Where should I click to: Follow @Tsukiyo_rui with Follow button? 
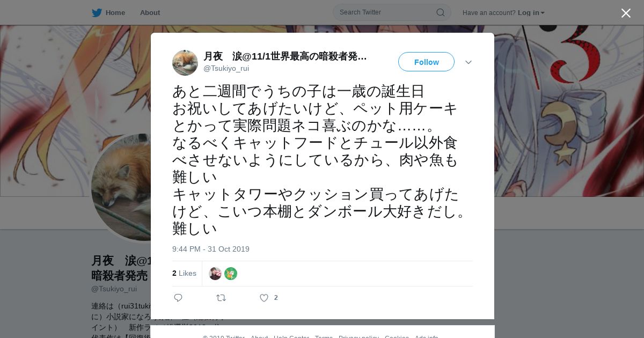pos(426,62)
